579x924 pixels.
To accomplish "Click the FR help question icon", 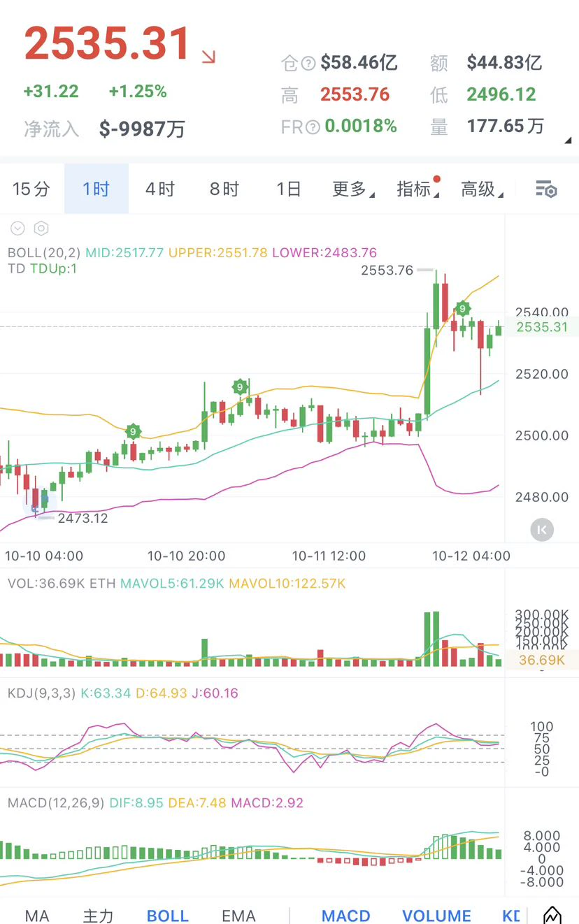I will pyautogui.click(x=313, y=127).
